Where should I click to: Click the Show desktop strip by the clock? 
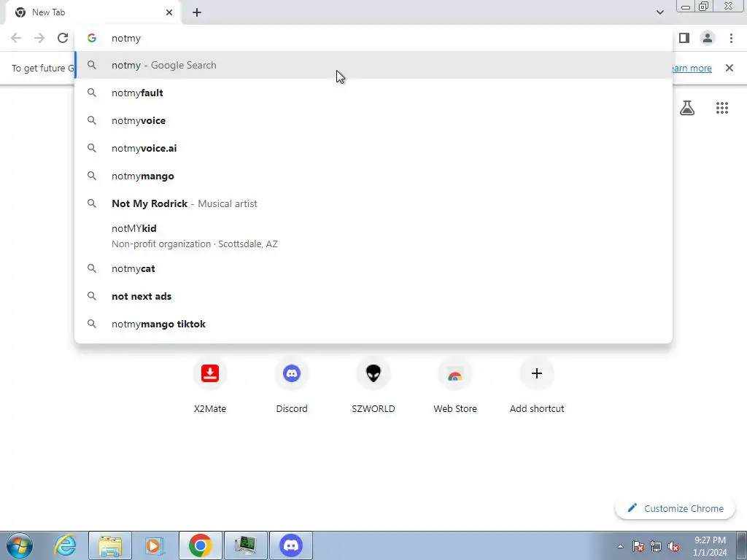pyautogui.click(x=742, y=545)
